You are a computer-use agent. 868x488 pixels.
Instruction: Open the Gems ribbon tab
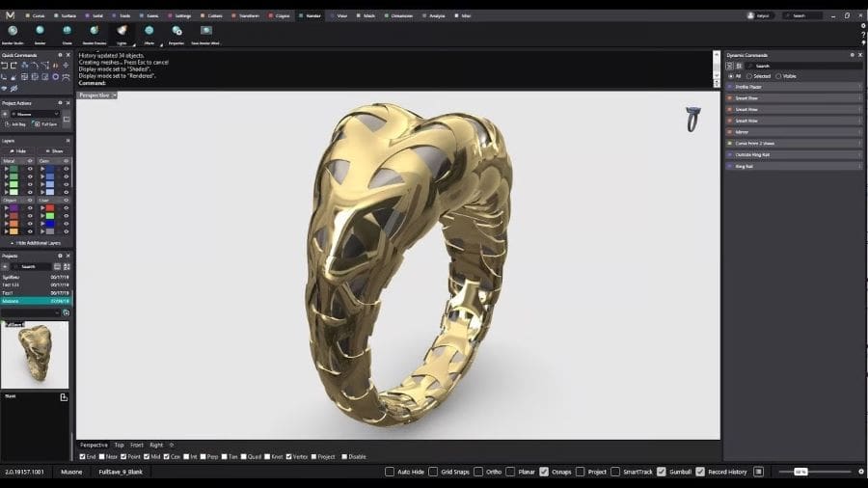click(x=149, y=15)
